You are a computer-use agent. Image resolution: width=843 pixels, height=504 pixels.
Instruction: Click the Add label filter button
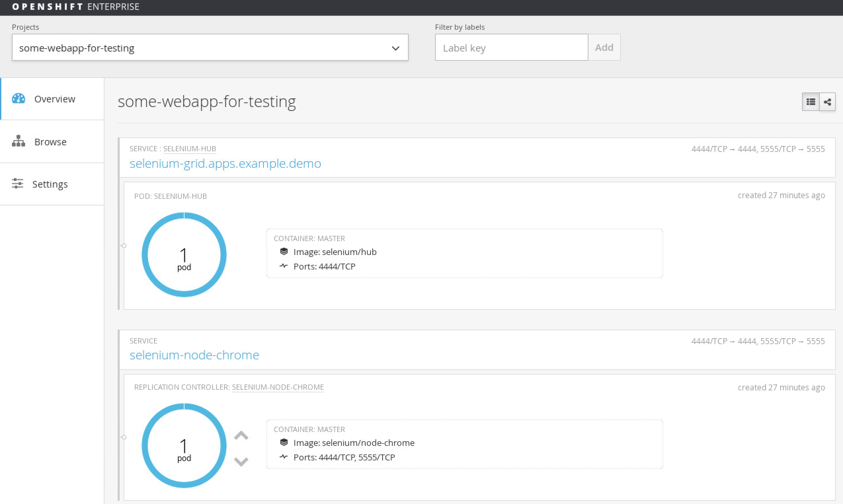[x=604, y=48]
